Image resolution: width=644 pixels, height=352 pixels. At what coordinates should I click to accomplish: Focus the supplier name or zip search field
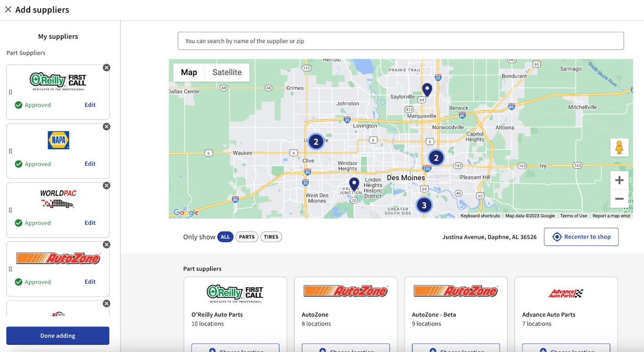[401, 41]
